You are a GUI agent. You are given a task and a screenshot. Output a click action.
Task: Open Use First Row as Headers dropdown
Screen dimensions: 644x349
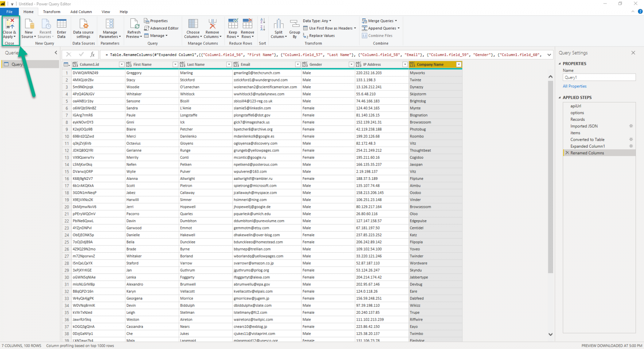coord(330,28)
